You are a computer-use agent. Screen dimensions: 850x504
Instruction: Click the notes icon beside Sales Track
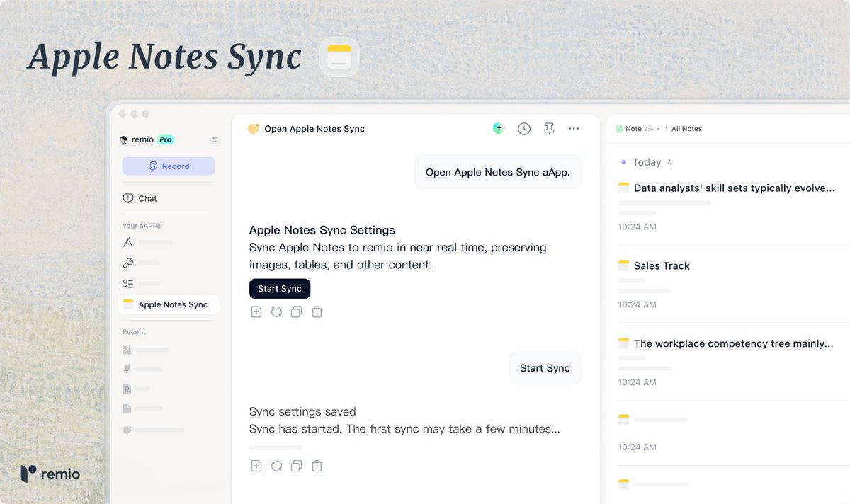(x=624, y=265)
